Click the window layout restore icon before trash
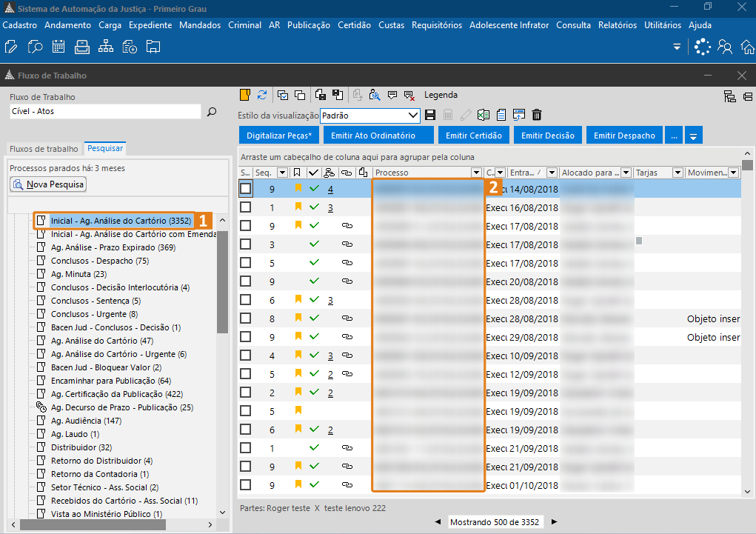Viewport: 756px width, 534px height. pos(519,115)
